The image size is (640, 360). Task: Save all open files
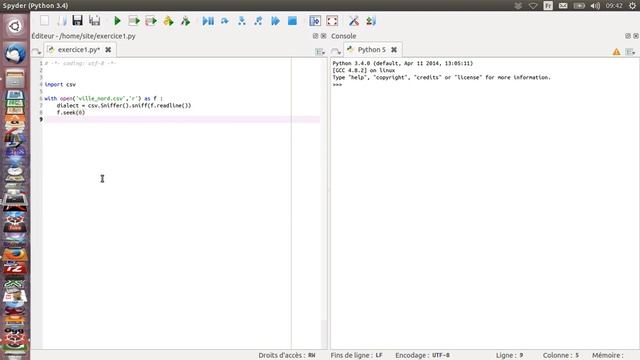click(95, 21)
